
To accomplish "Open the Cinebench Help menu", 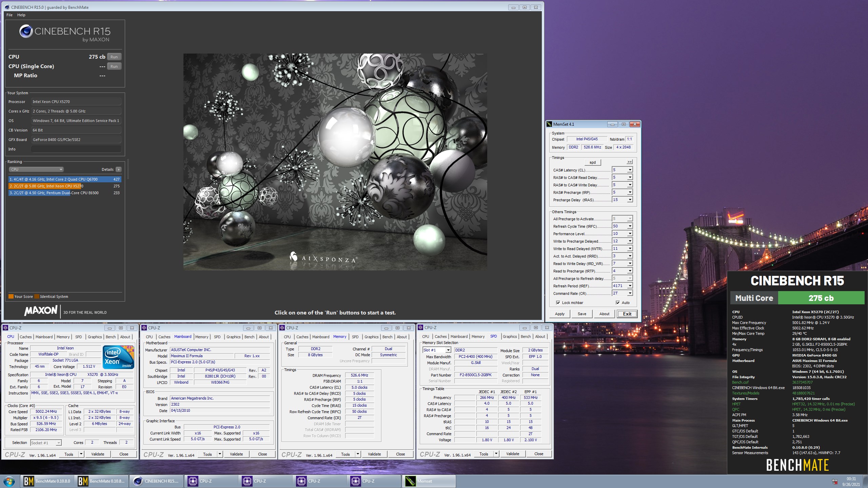I will tap(21, 15).
